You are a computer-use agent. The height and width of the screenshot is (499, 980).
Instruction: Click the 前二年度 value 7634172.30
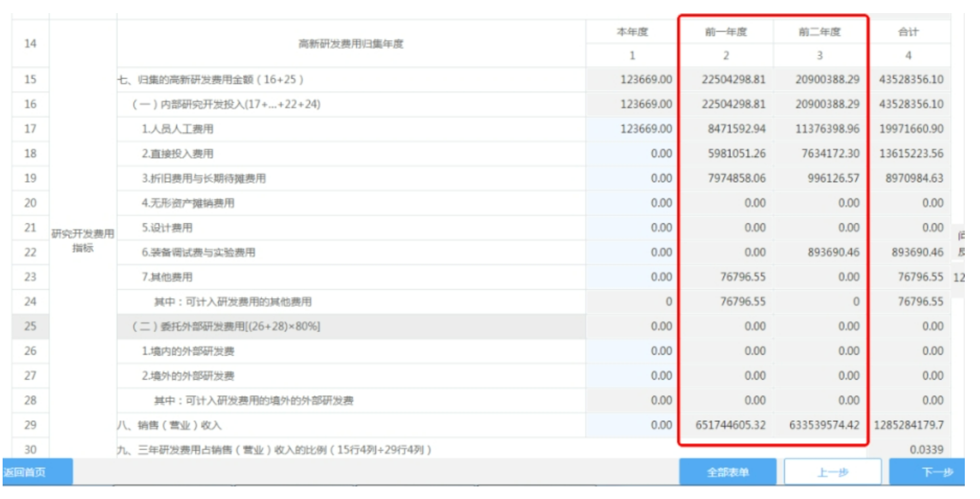(830, 154)
